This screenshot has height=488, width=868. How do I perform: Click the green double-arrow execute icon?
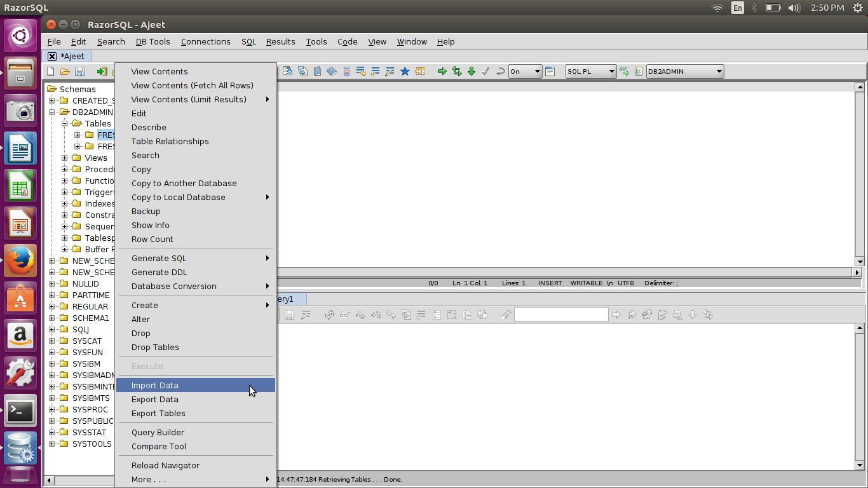point(457,71)
